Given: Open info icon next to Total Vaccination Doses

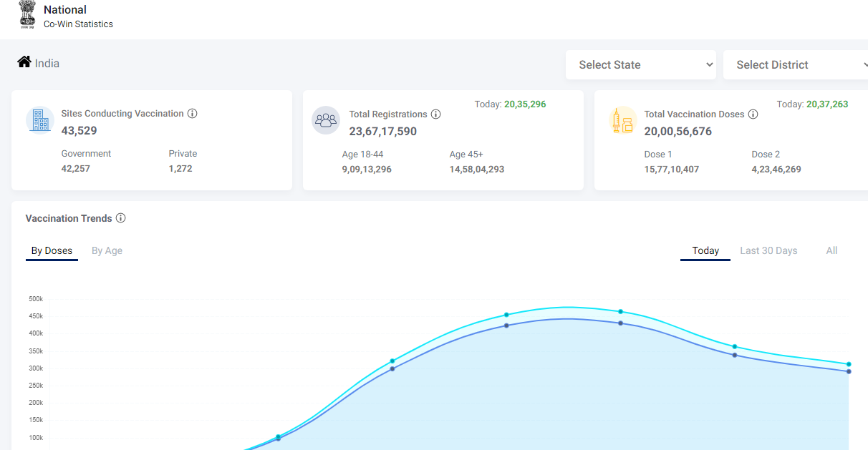Looking at the screenshot, I should coord(753,114).
